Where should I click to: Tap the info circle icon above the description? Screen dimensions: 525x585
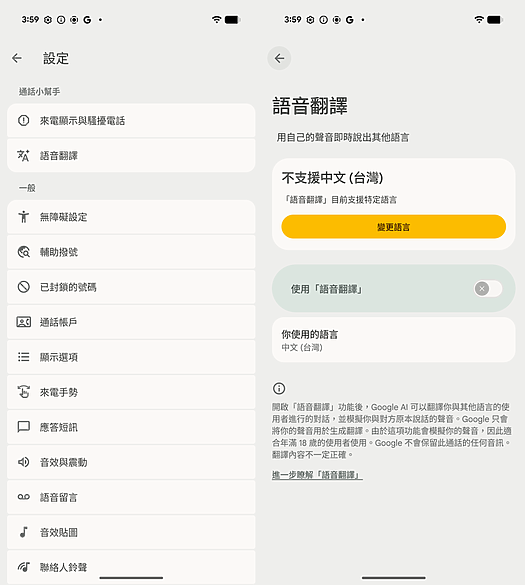point(279,388)
